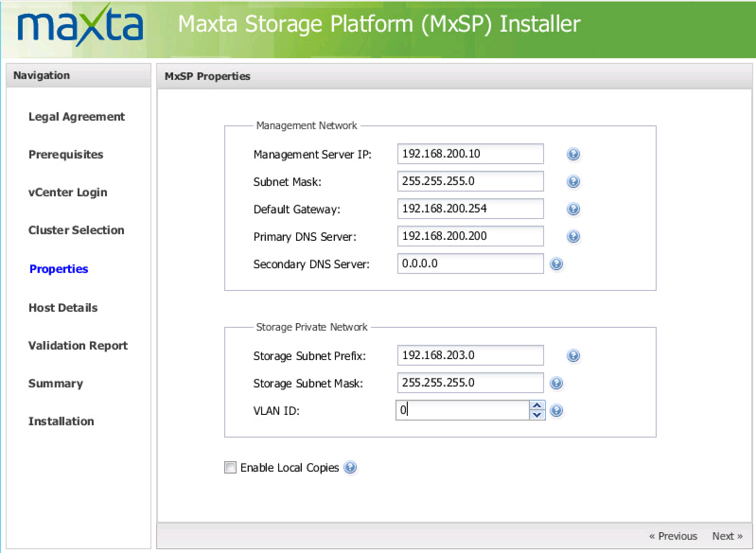Decrease VLAN ID with down arrow
The width and height of the screenshot is (756, 553).
click(x=536, y=415)
